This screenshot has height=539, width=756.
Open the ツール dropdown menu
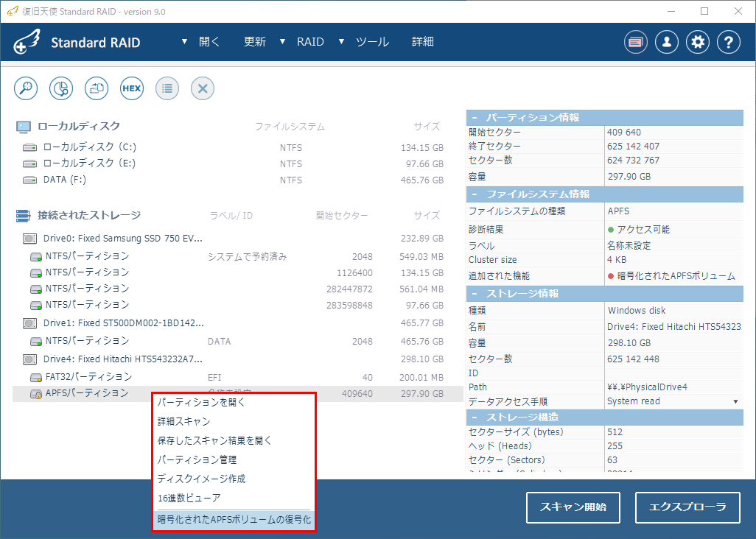365,42
